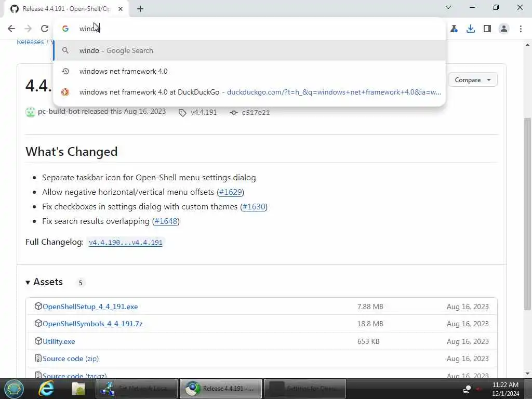Image resolution: width=532 pixels, height=399 pixels.
Task: Click package icon beside OpenShellSymbols_4_4_191.7z
Action: pos(38,323)
